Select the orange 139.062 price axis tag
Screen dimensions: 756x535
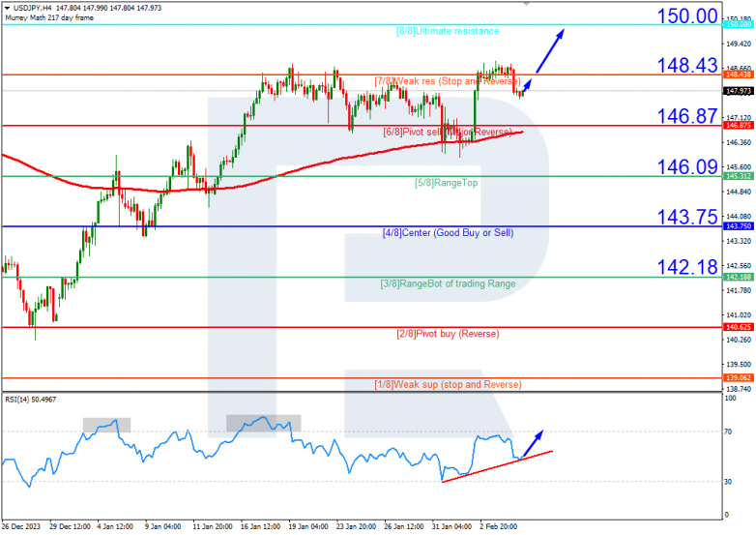coord(739,377)
